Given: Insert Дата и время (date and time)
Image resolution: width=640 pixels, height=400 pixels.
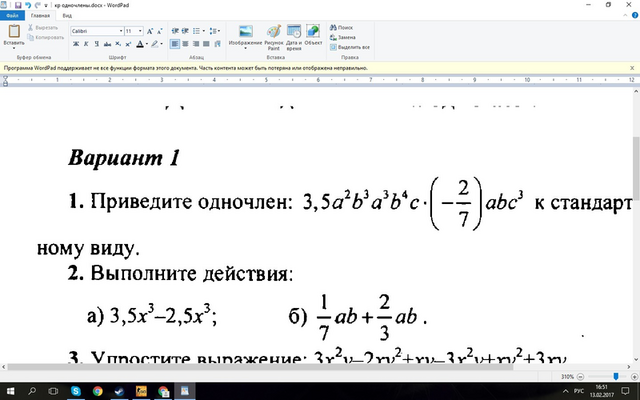Looking at the screenshot, I should point(294,37).
